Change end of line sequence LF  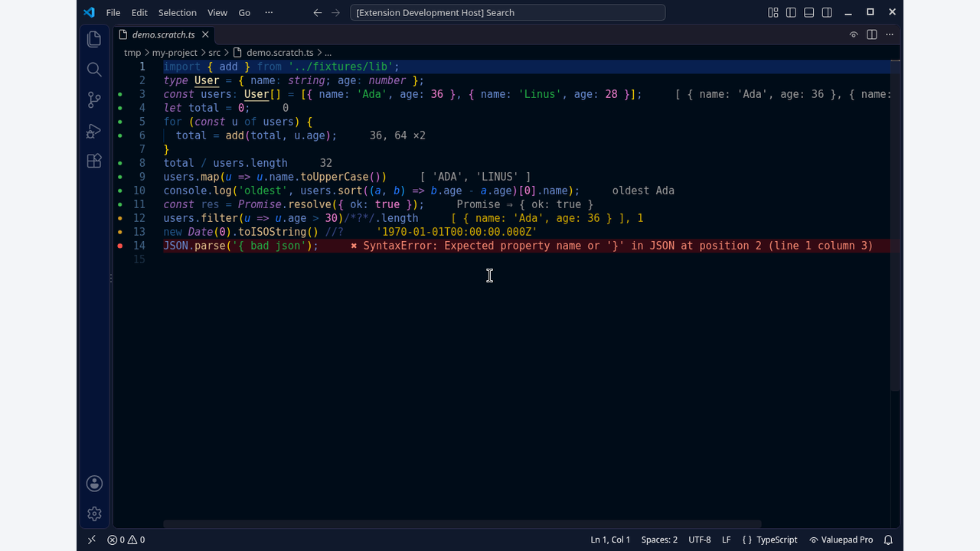(x=726, y=540)
